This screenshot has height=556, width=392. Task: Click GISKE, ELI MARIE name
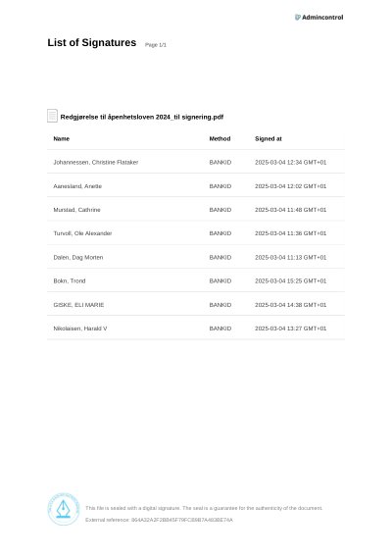tap(78, 305)
